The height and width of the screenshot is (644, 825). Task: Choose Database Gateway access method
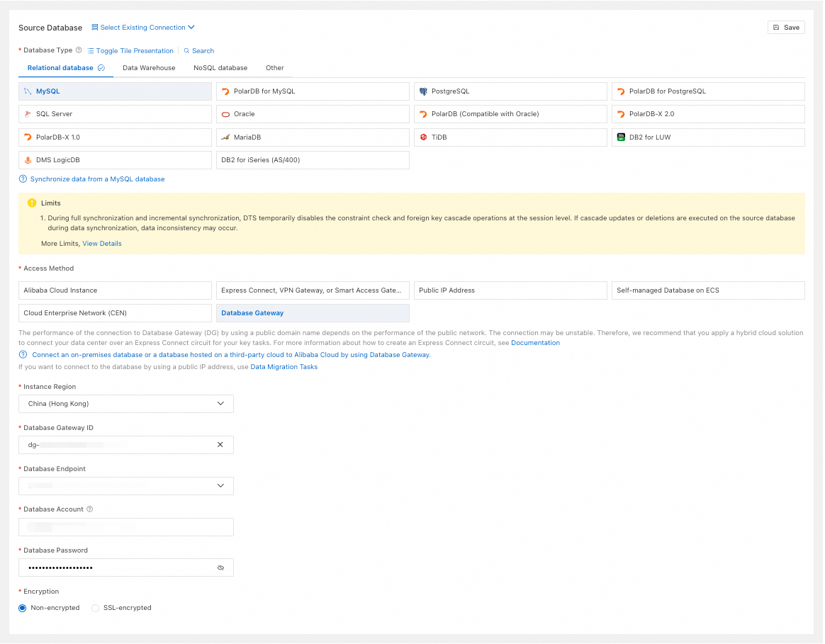click(313, 313)
